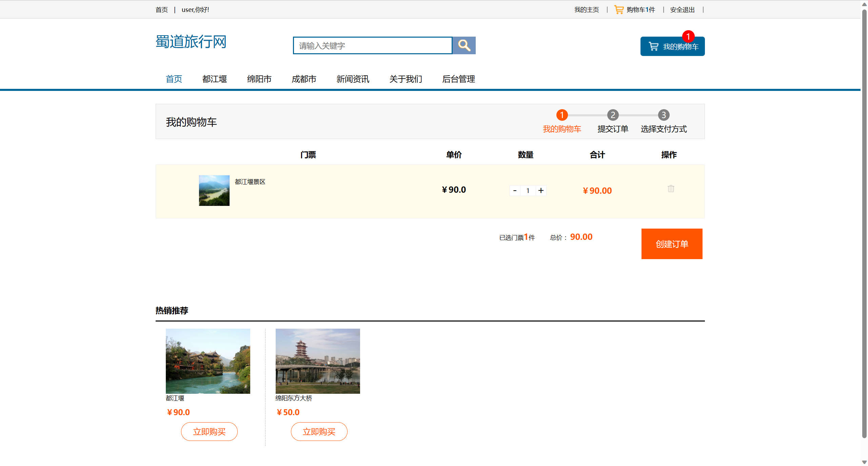Delete 都江堰景区 using the trash icon
Screen dimensions: 868x466
tap(670, 189)
